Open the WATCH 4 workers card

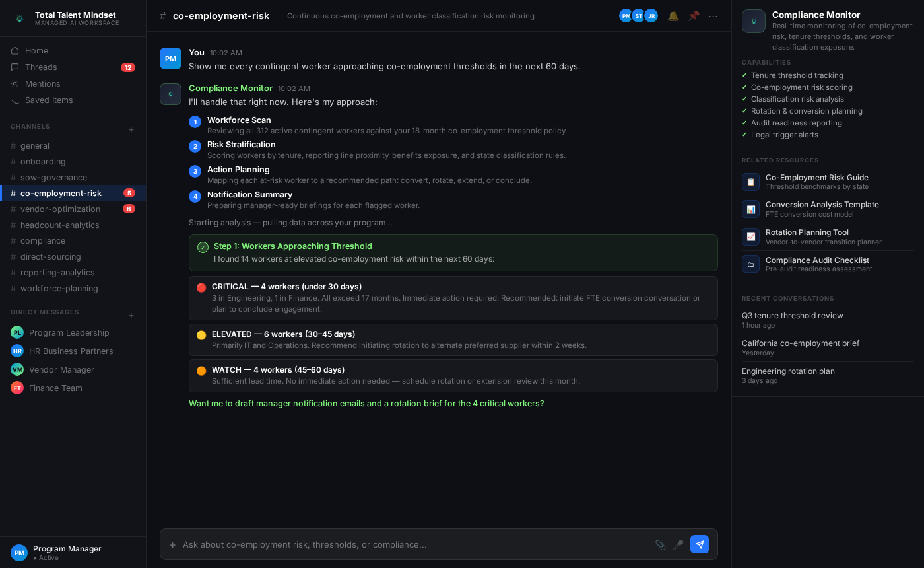[x=453, y=375]
